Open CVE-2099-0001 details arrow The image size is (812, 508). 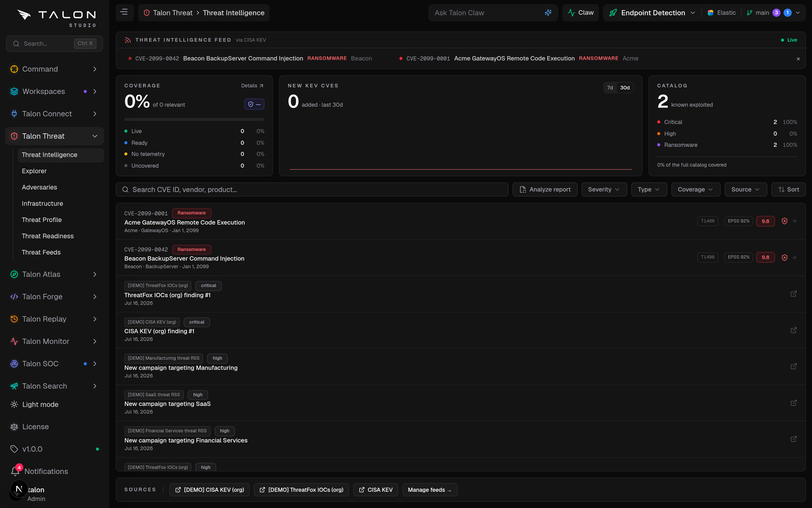pyautogui.click(x=794, y=221)
